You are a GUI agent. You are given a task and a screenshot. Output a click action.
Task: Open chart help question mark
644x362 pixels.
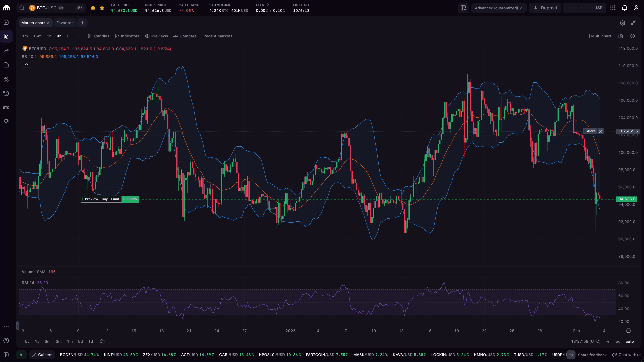click(632, 36)
